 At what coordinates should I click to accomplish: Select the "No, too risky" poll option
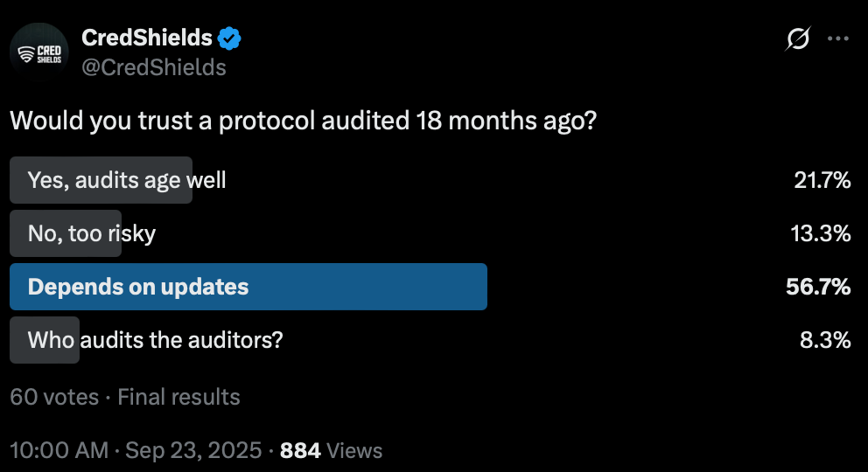pos(92,233)
